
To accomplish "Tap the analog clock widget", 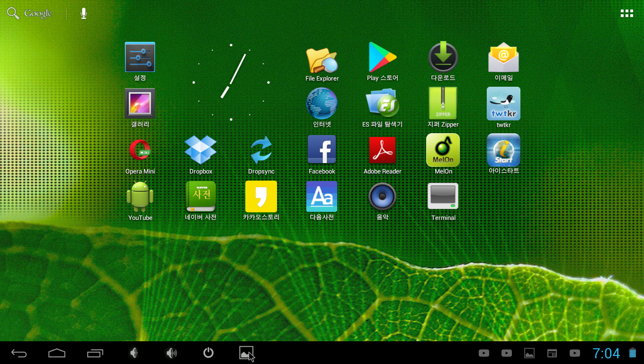I will coord(231,83).
